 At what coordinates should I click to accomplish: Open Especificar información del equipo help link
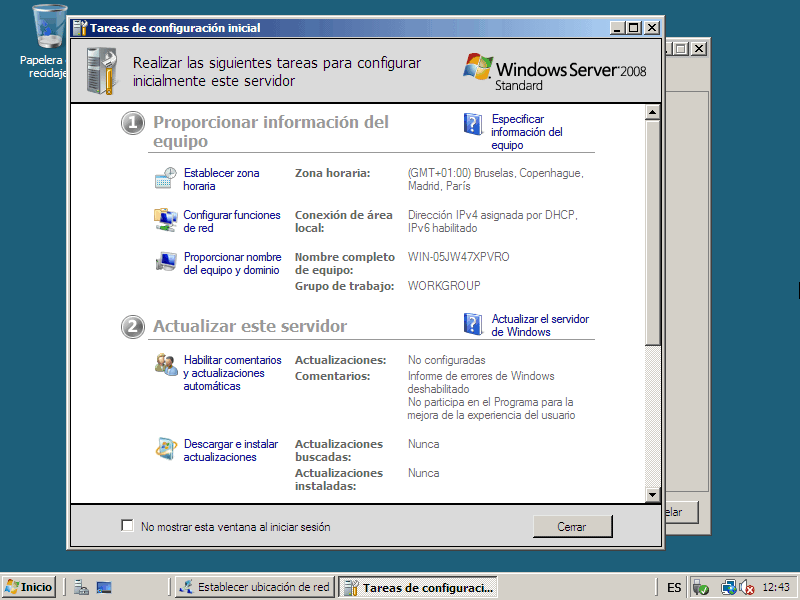(527, 132)
